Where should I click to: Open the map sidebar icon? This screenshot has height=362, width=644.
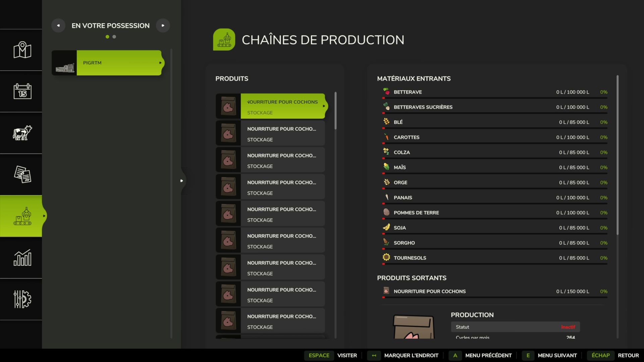click(x=22, y=50)
